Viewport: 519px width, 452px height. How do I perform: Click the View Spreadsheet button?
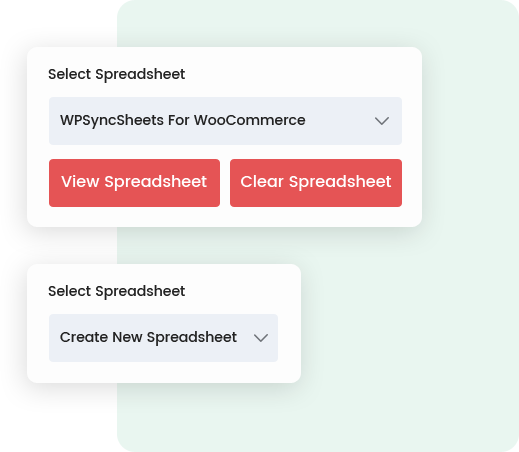pyautogui.click(x=134, y=183)
